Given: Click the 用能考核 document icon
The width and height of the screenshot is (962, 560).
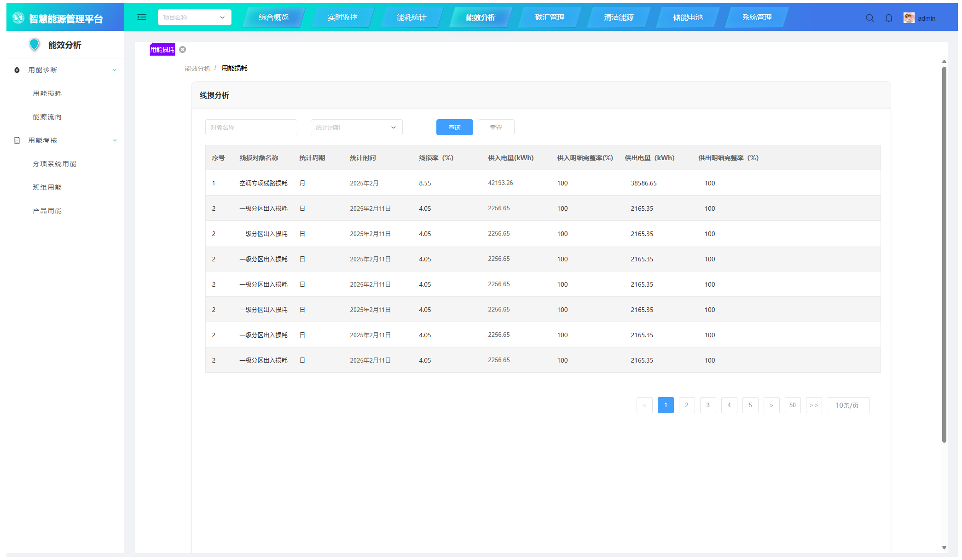Looking at the screenshot, I should point(17,140).
